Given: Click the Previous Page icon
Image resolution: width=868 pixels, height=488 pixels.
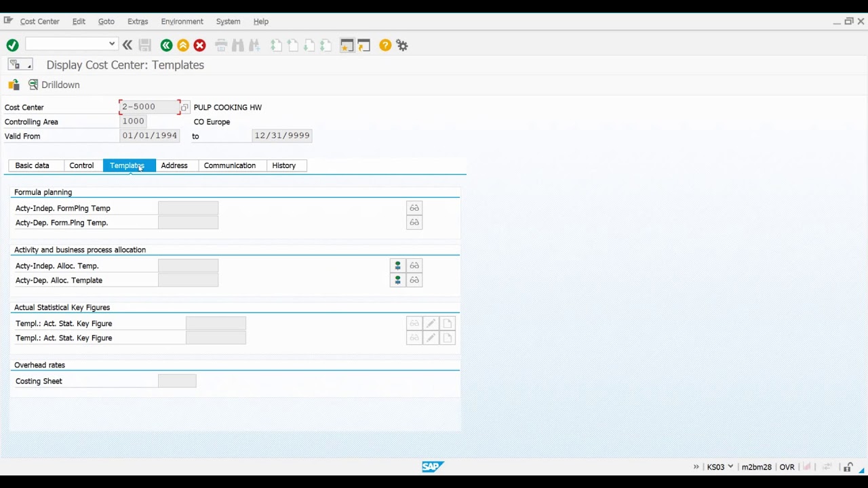Looking at the screenshot, I should (293, 45).
